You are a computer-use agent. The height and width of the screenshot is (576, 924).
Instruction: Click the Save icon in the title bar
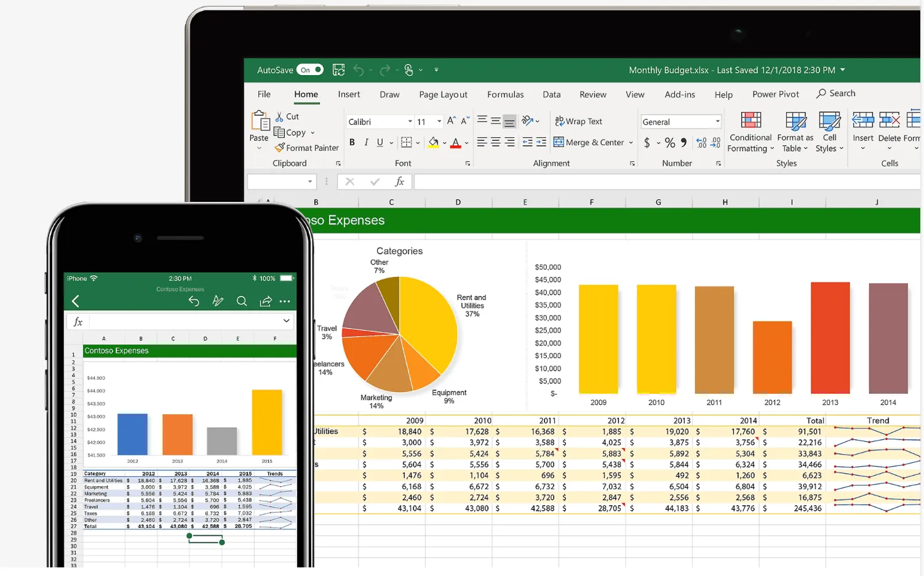338,70
